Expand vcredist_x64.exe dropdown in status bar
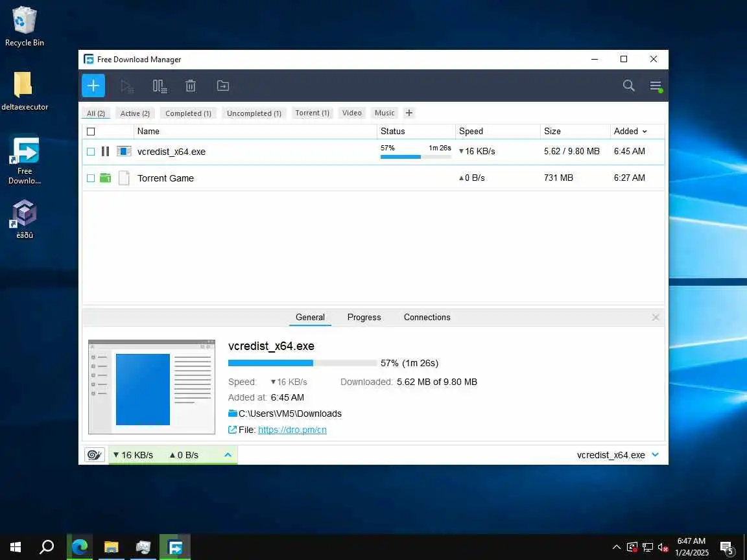 tap(656, 455)
